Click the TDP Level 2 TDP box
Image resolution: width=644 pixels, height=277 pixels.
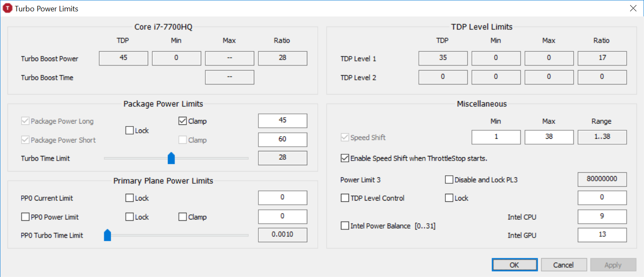(x=443, y=77)
